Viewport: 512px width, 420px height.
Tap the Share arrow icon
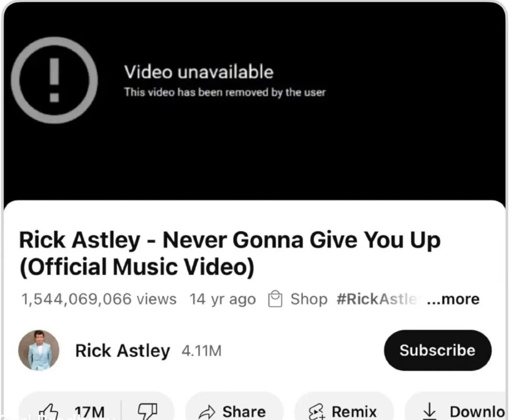[207, 412]
